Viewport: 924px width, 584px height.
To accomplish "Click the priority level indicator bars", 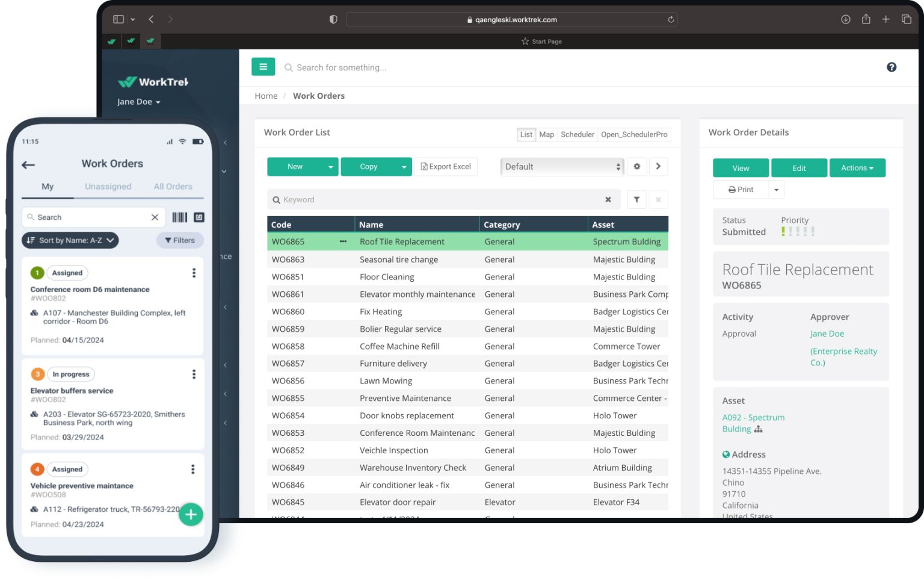I will (797, 231).
